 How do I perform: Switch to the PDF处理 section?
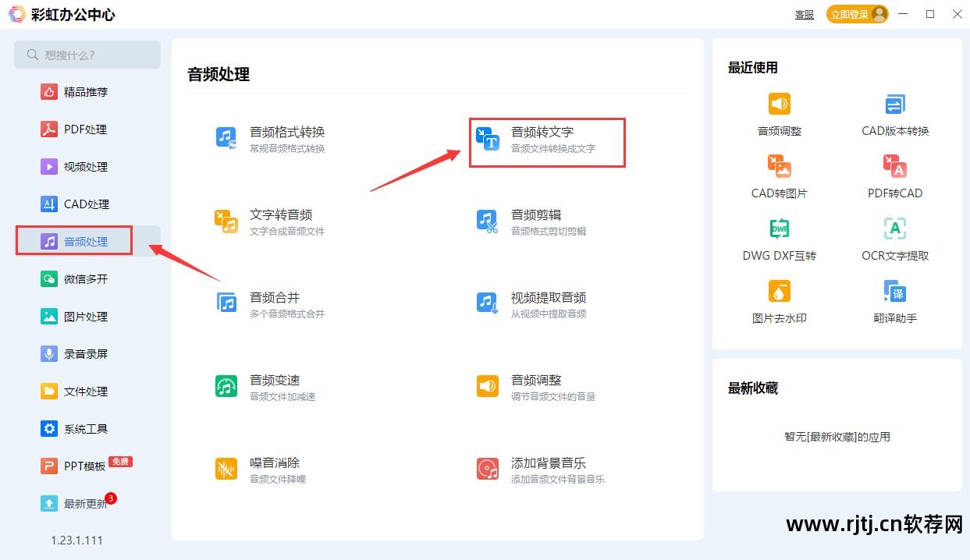coord(86,129)
